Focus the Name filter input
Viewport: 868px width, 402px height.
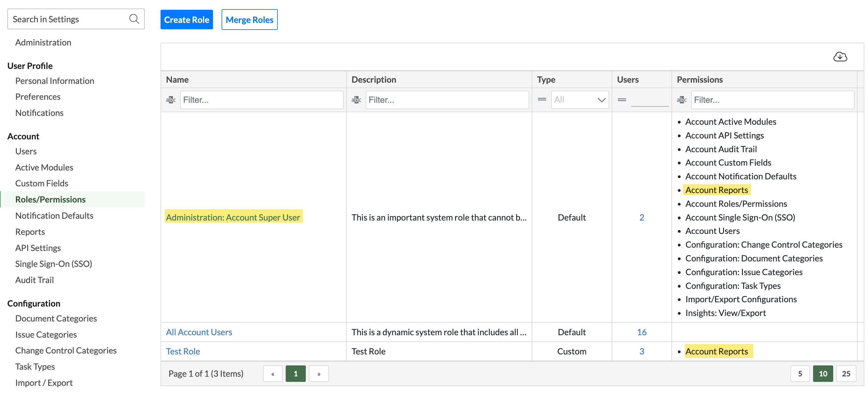point(262,100)
